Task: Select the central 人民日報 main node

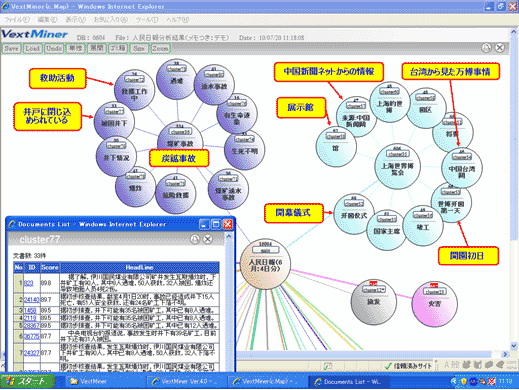Action: tap(265, 264)
